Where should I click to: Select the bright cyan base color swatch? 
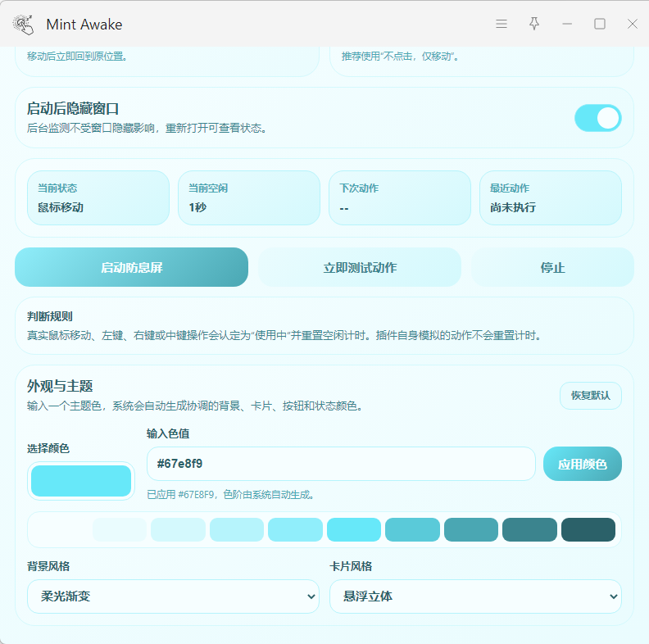tap(354, 530)
